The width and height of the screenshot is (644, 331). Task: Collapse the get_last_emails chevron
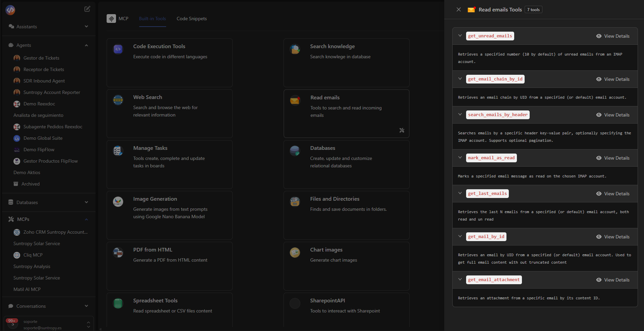pos(460,193)
